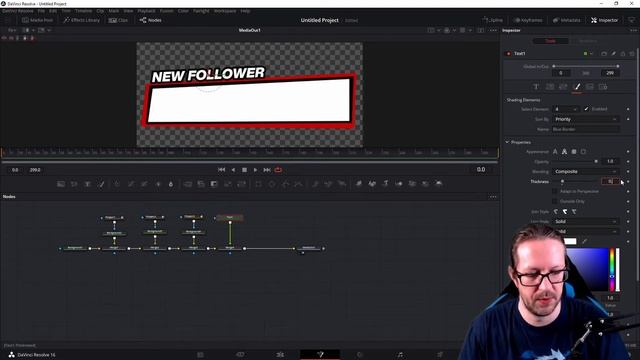Select the first Join Style icon
The width and height of the screenshot is (640, 360).
coord(556,211)
